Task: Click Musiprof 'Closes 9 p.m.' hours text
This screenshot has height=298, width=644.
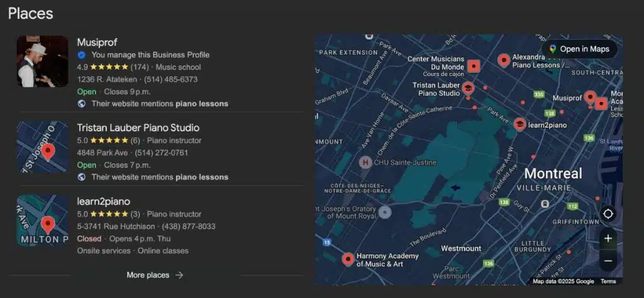Action: pyautogui.click(x=127, y=92)
